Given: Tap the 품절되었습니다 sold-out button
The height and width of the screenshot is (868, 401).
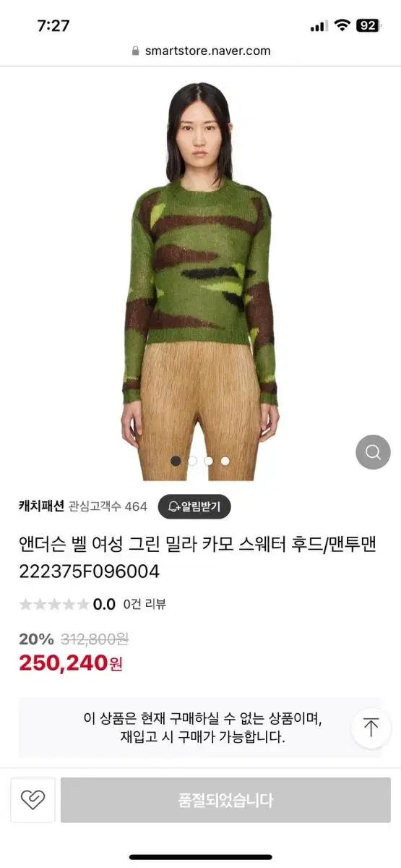Looking at the screenshot, I should click(x=225, y=800).
